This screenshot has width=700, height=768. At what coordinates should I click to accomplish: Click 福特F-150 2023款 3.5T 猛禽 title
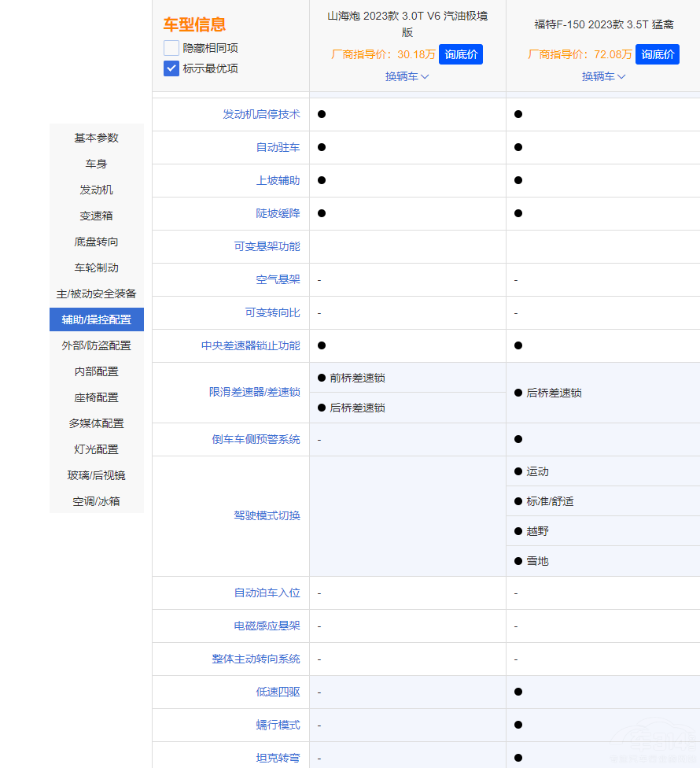603,24
